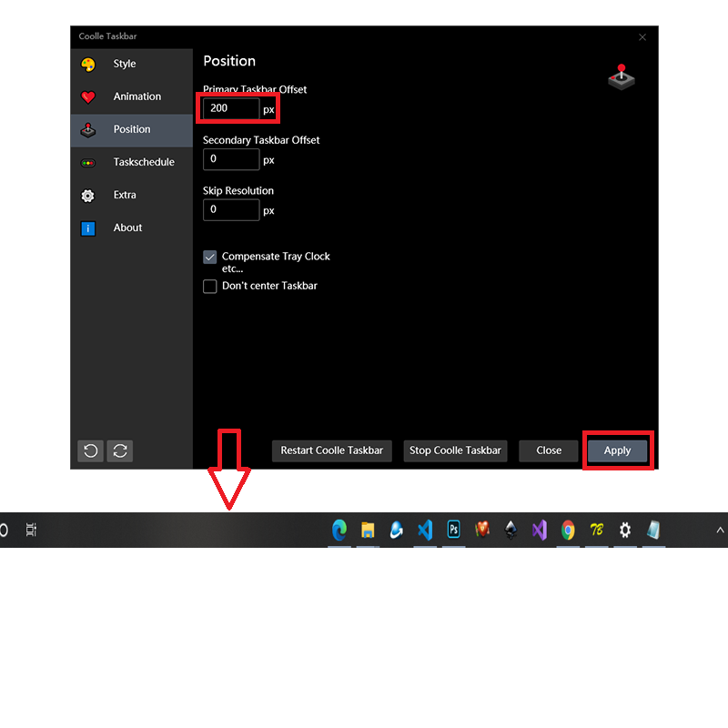Expand the system tray hidden icons chevron
728x728 pixels.
click(720, 530)
